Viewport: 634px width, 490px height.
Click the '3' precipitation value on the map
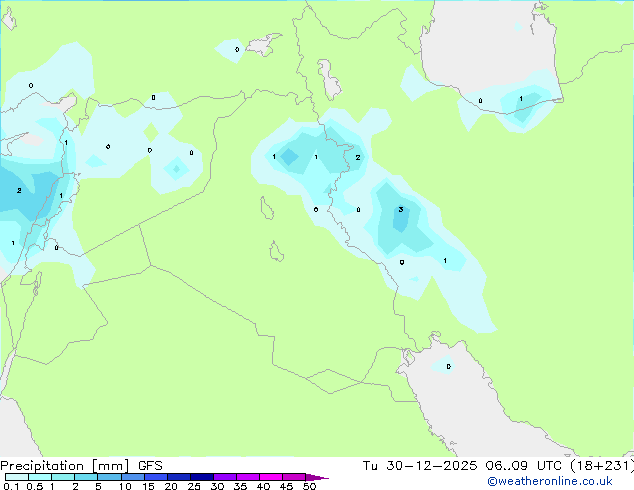pyautogui.click(x=401, y=209)
